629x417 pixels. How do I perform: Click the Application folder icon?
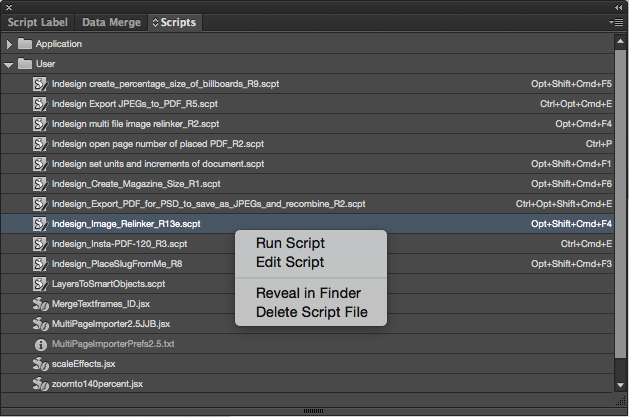click(x=25, y=44)
